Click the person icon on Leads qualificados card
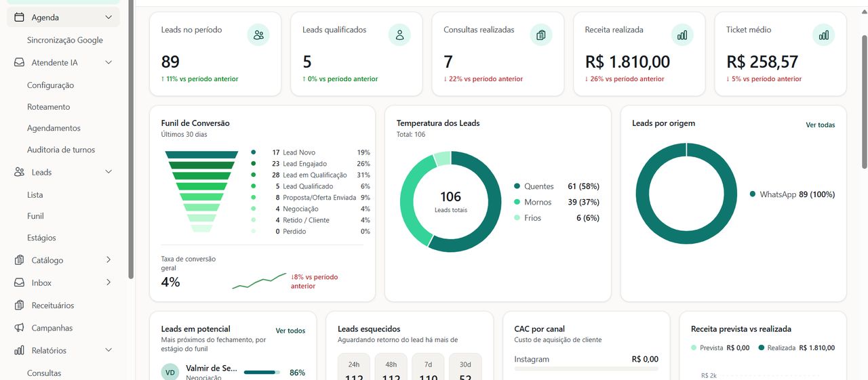 (399, 35)
